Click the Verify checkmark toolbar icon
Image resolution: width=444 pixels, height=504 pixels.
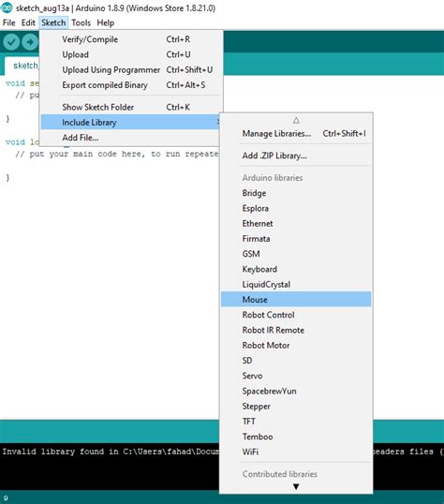tap(11, 42)
